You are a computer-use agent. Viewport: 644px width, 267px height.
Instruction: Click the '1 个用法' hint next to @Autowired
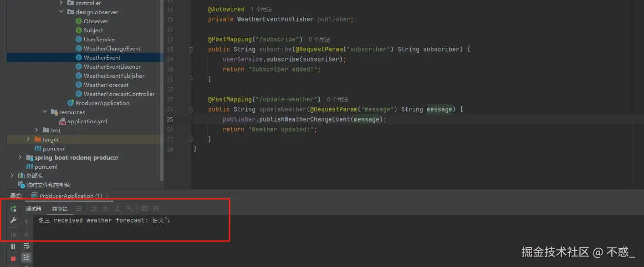click(x=261, y=10)
